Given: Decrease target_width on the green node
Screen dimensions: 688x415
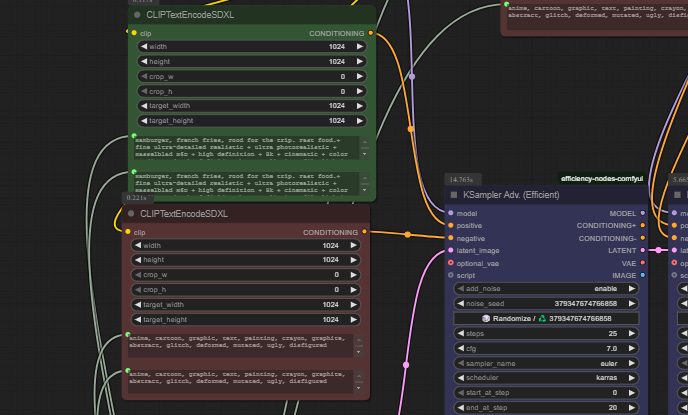Looking at the screenshot, I should click(x=144, y=106).
